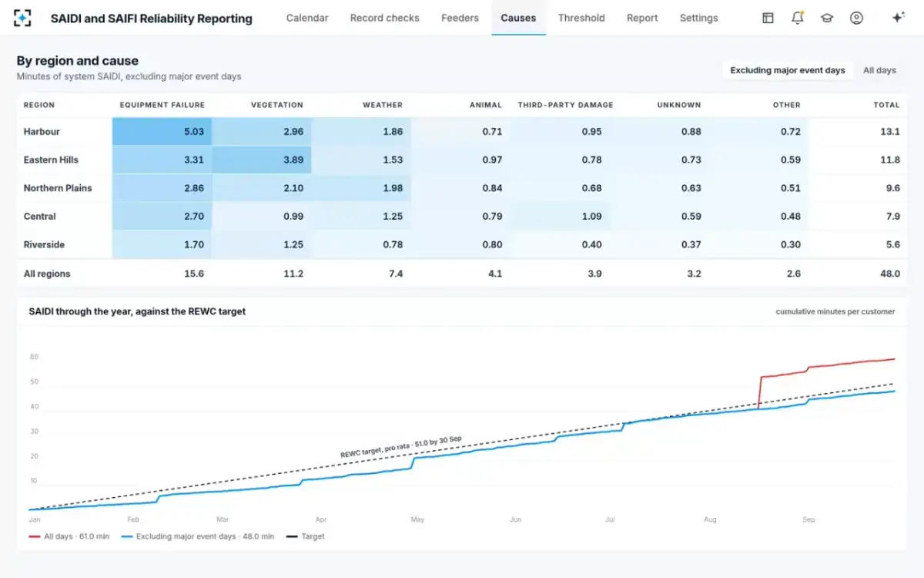Select the Northern Plains row label
The width and height of the screenshot is (924, 578).
click(x=58, y=188)
